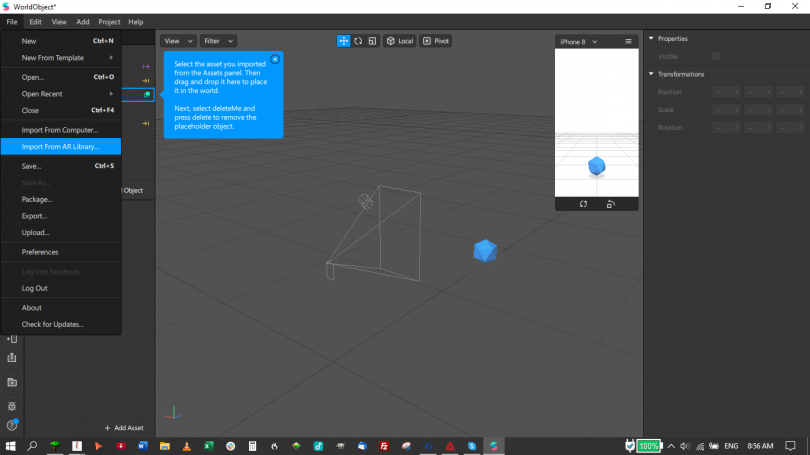Viewport: 810px width, 455px height.
Task: Toggle the Visible checkbox in Properties
Action: click(x=715, y=56)
